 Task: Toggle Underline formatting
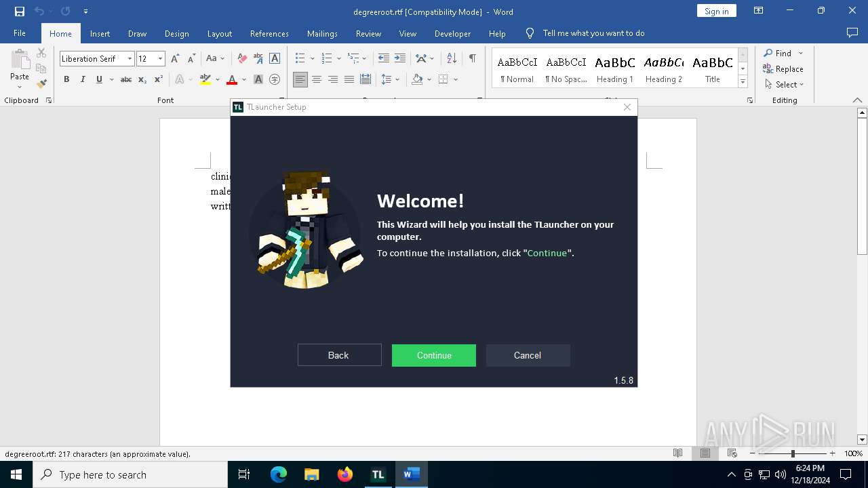(99, 79)
